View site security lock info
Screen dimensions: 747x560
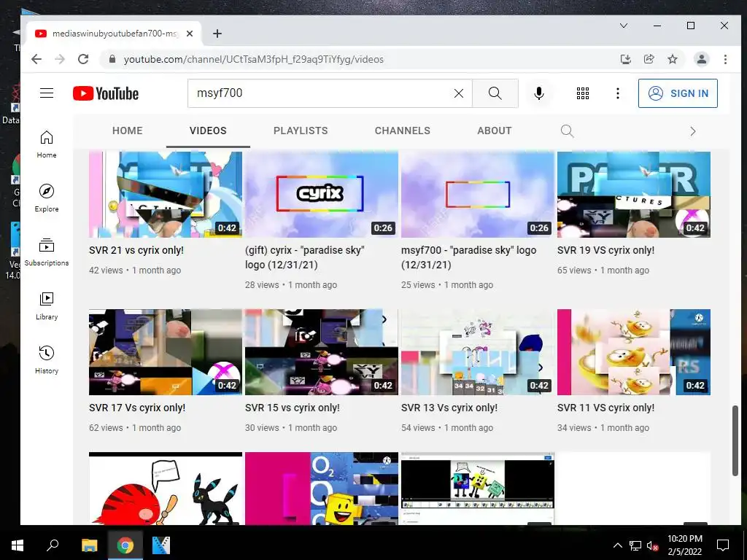pos(112,59)
